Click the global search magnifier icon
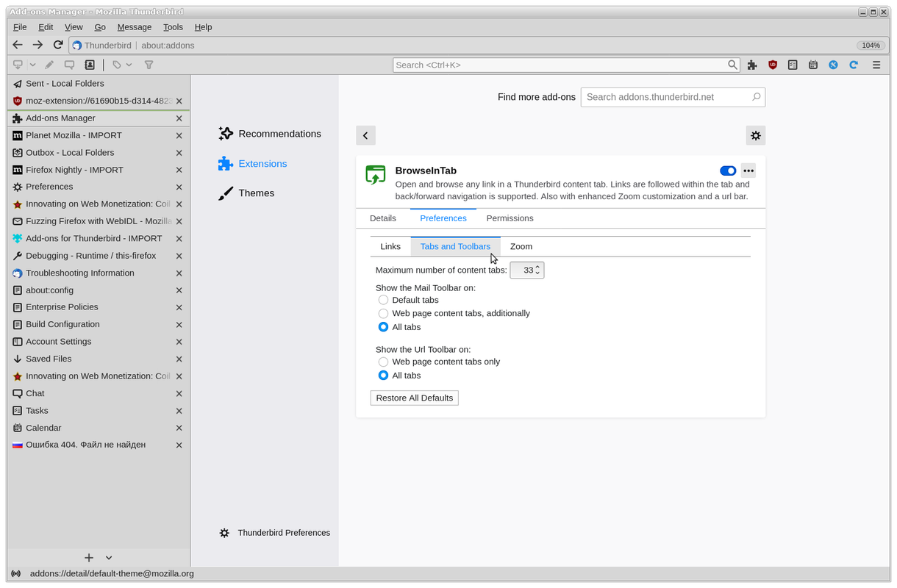Image resolution: width=897 pixels, height=588 pixels. click(x=733, y=65)
